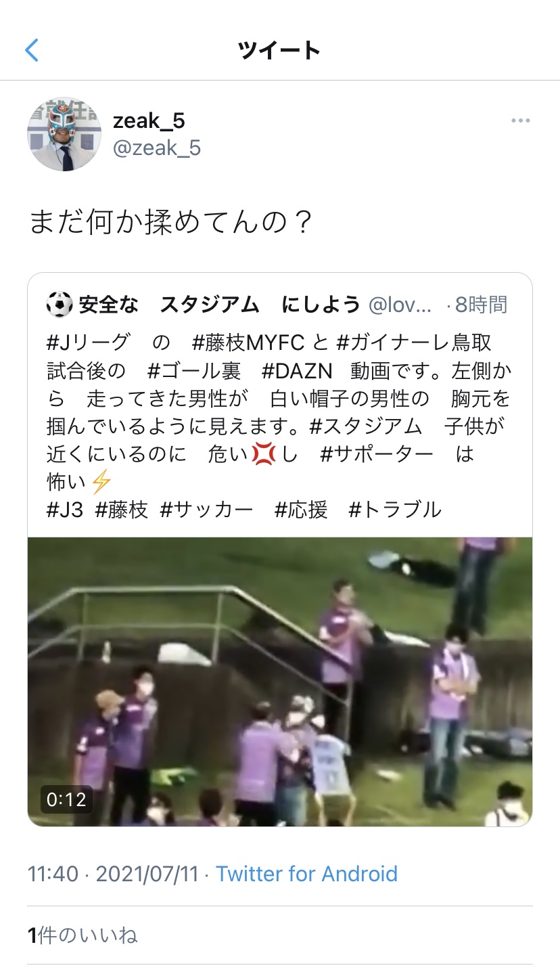Viewport: 560px width, 974px height.
Task: Tap the #サポーター hashtag
Action: coord(377,454)
